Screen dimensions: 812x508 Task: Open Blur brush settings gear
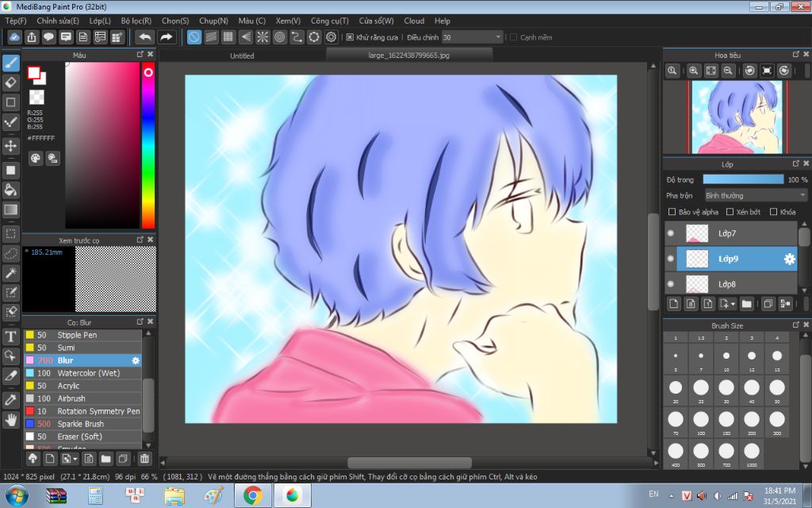tap(136, 360)
